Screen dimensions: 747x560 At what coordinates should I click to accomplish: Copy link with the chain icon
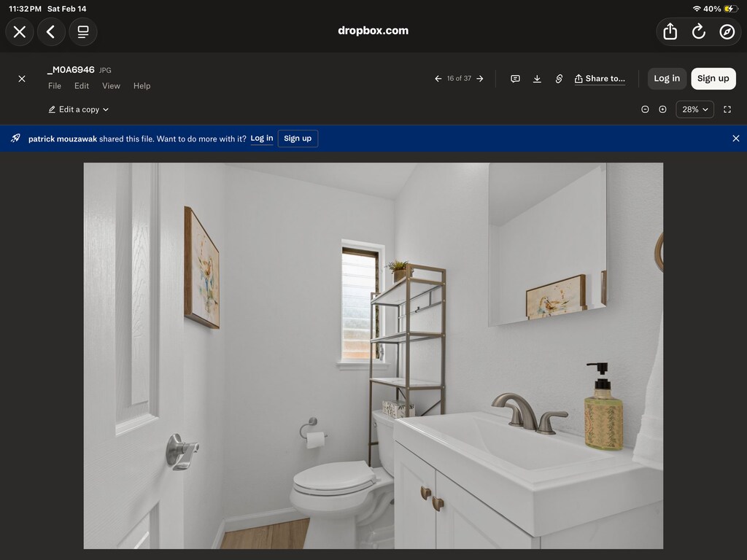click(559, 79)
